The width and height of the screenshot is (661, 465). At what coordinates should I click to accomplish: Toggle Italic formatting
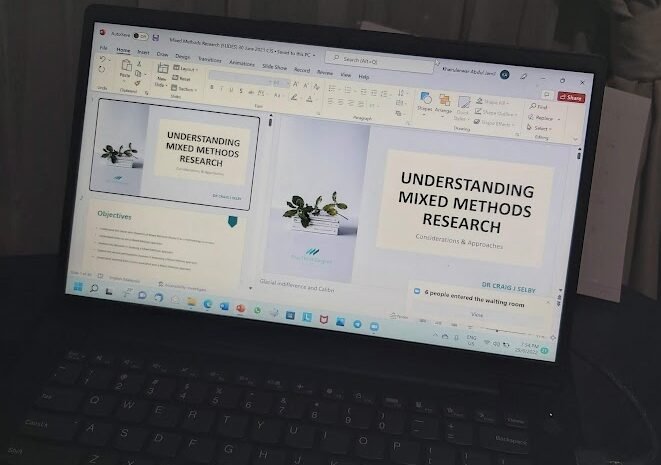222,89
